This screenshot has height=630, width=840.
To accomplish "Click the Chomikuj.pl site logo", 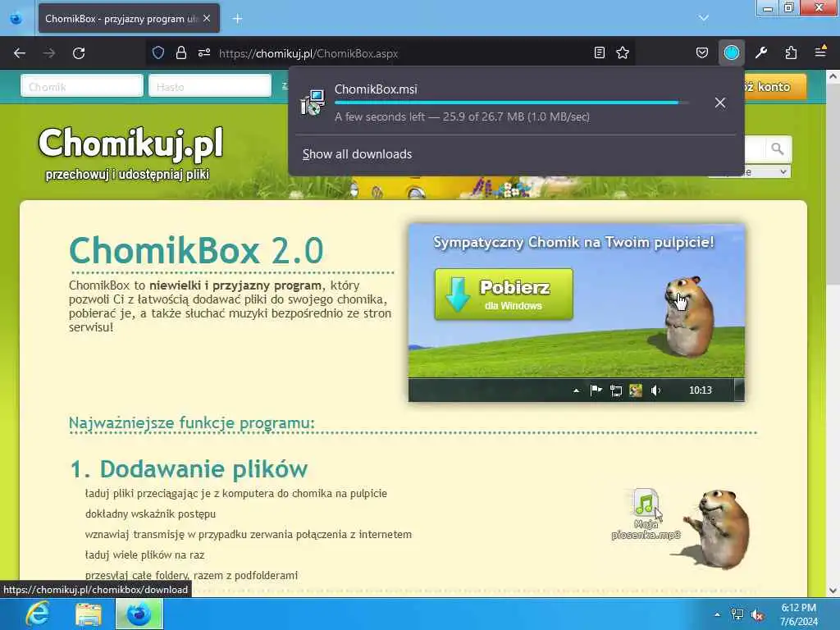I will pyautogui.click(x=130, y=144).
